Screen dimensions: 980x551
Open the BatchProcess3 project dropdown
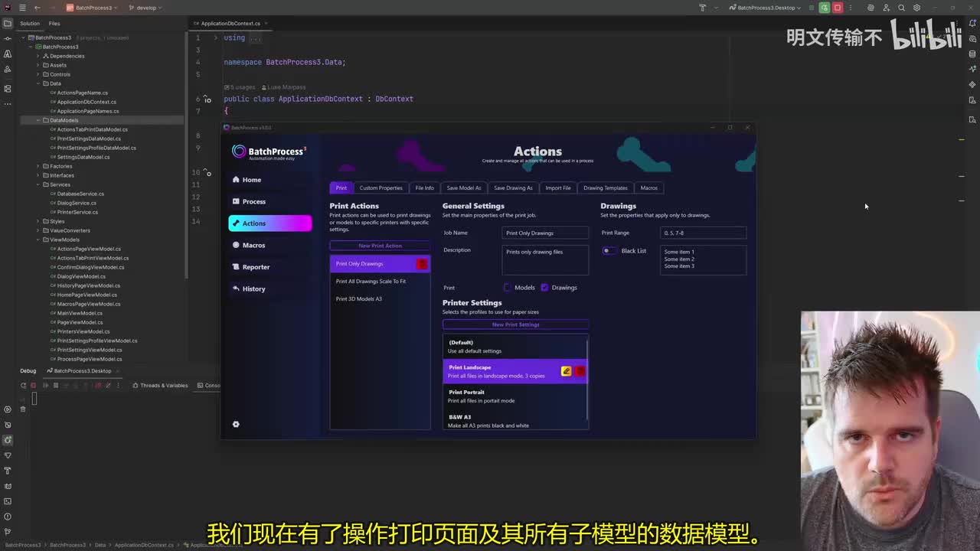92,8
